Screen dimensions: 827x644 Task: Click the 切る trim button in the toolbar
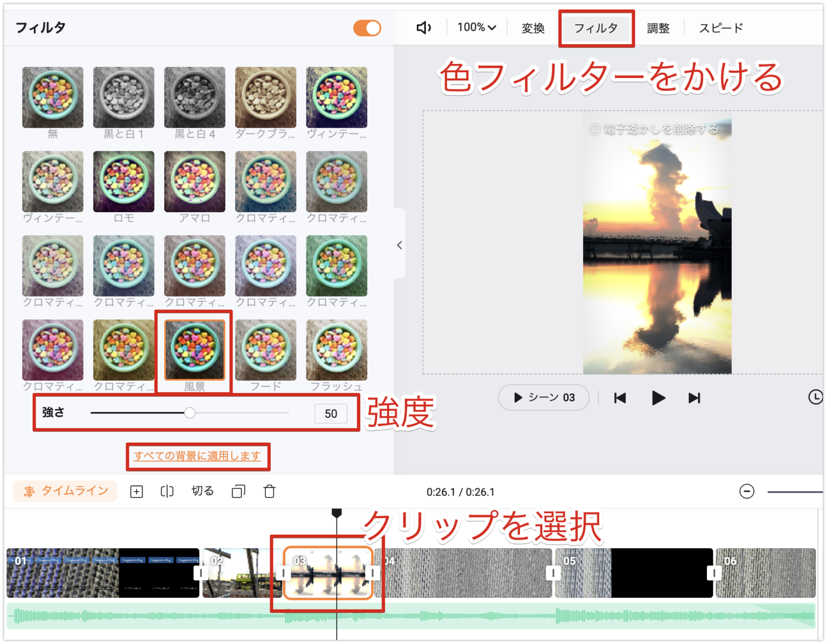(x=201, y=491)
